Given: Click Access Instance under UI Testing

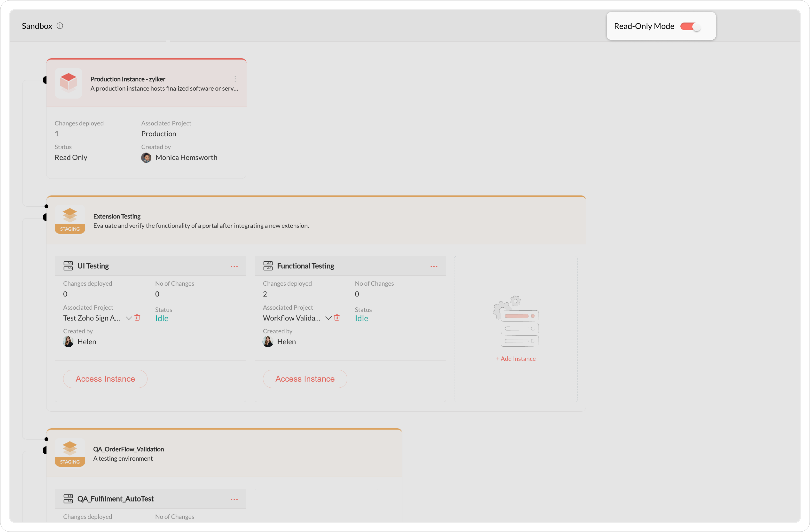Looking at the screenshot, I should click(105, 379).
